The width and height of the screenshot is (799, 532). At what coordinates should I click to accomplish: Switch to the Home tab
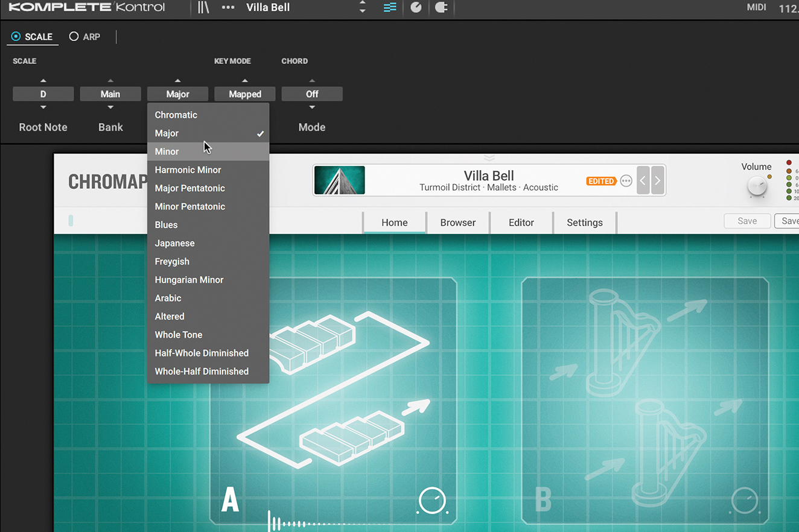395,223
